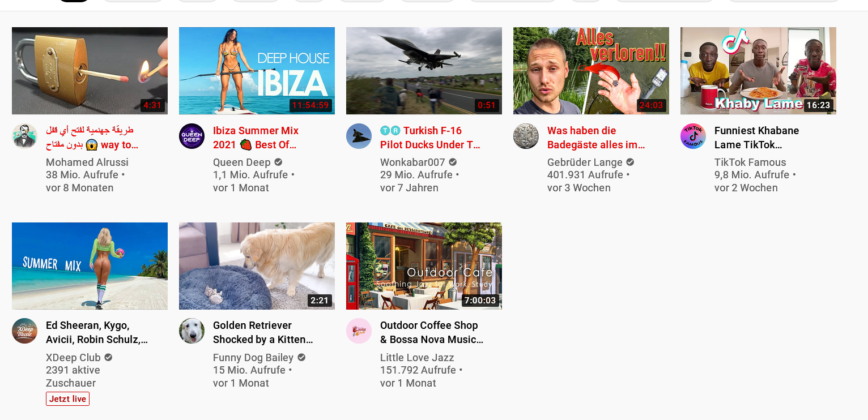Open Mohamed Alrussi channel avatar
868x420 pixels.
click(x=24, y=136)
